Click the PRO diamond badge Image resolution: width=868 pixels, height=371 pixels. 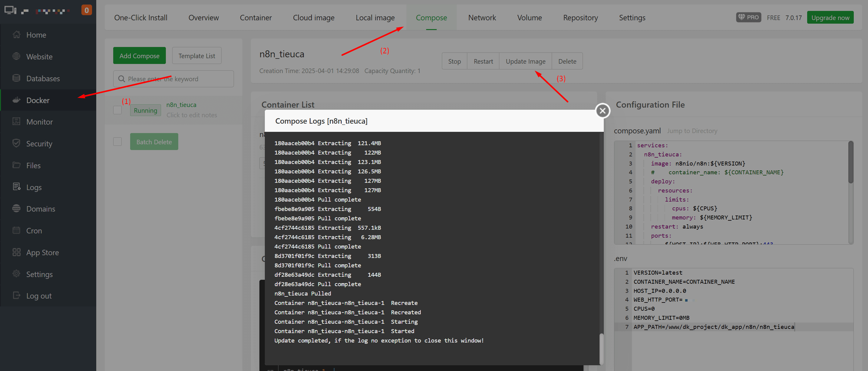[748, 18]
